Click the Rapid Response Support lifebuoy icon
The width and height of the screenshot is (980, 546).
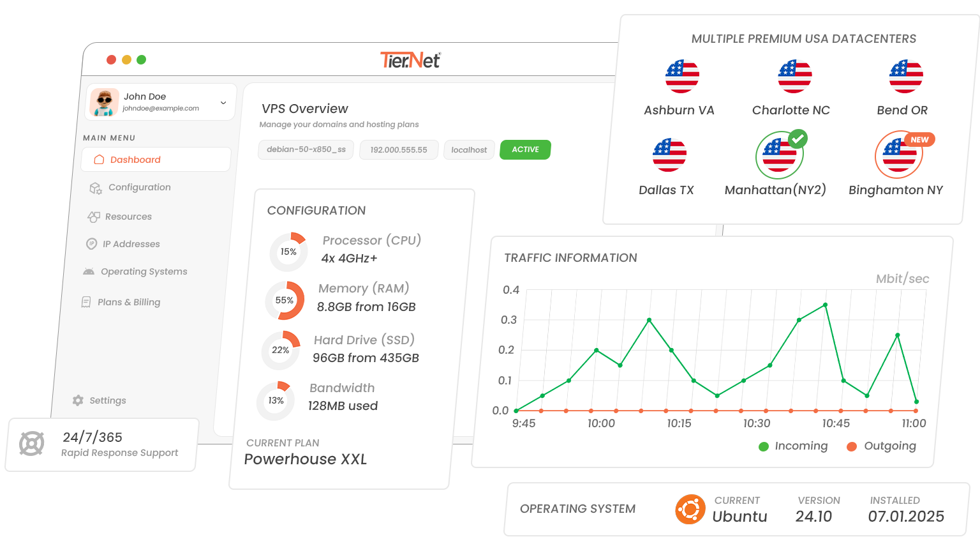pos(31,443)
